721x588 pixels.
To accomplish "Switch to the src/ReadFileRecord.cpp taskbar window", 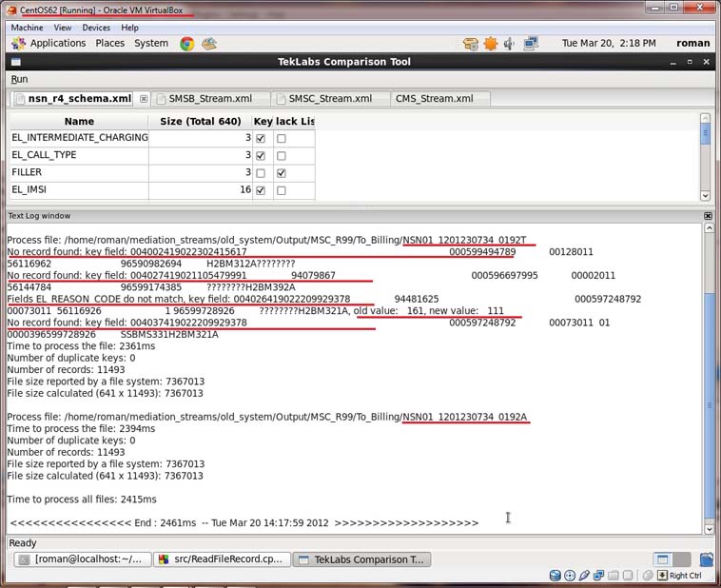I will [221, 559].
